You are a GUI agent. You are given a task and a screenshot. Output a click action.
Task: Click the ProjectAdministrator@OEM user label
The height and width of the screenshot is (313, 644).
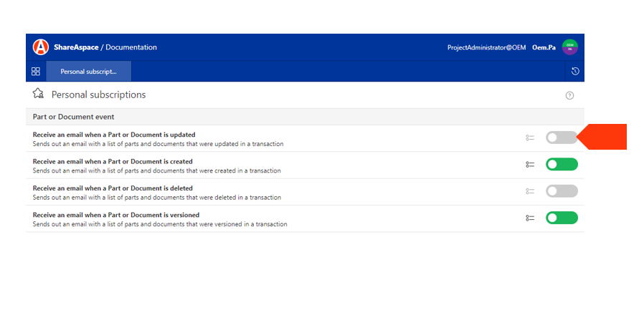pos(486,47)
